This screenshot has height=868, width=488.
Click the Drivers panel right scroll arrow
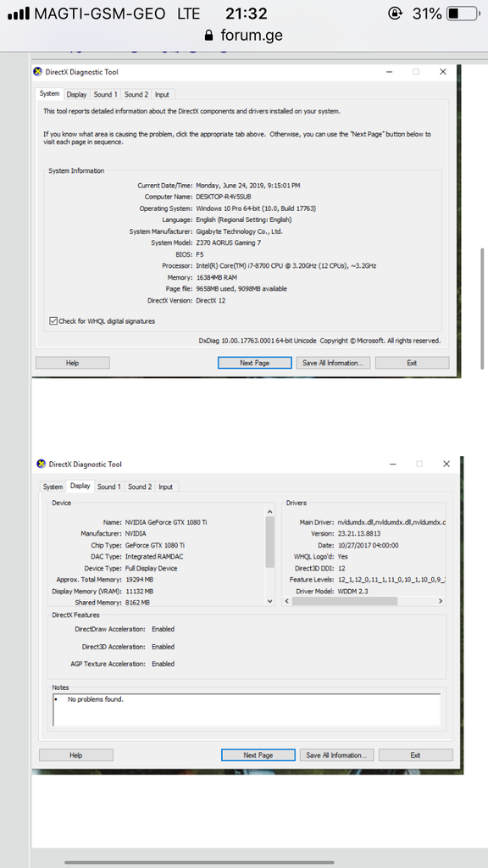[441, 601]
